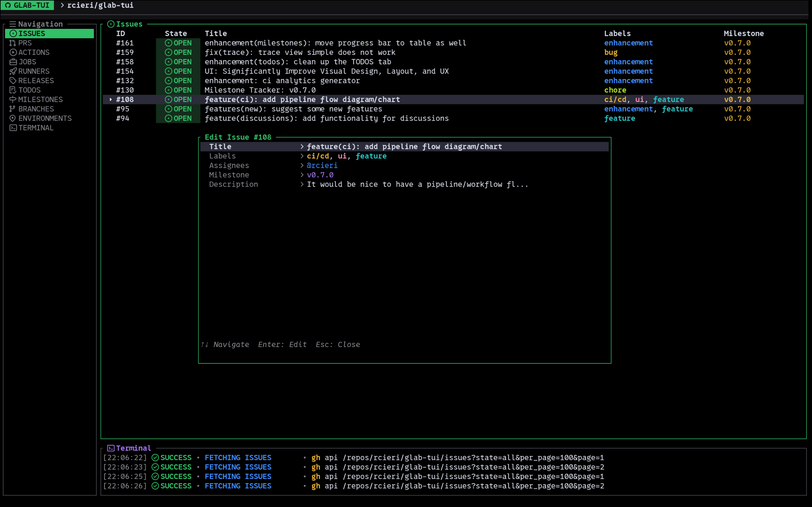
Task: Click success check icon at 22:06:22
Action: 155,458
